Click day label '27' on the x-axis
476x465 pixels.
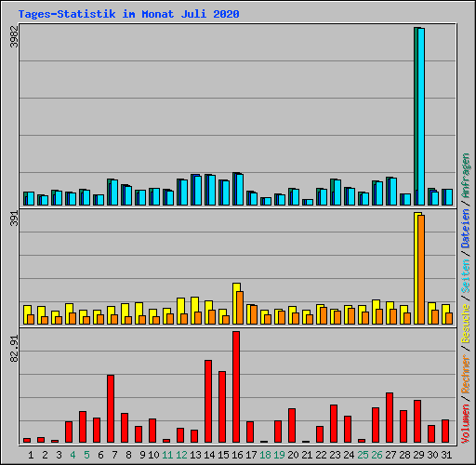point(390,455)
